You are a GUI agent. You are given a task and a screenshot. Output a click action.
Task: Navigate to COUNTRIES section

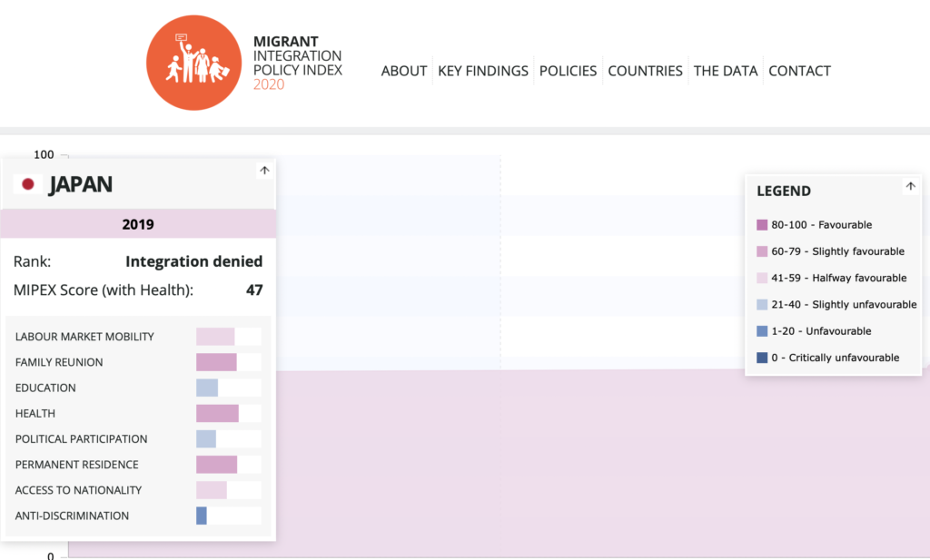click(645, 71)
